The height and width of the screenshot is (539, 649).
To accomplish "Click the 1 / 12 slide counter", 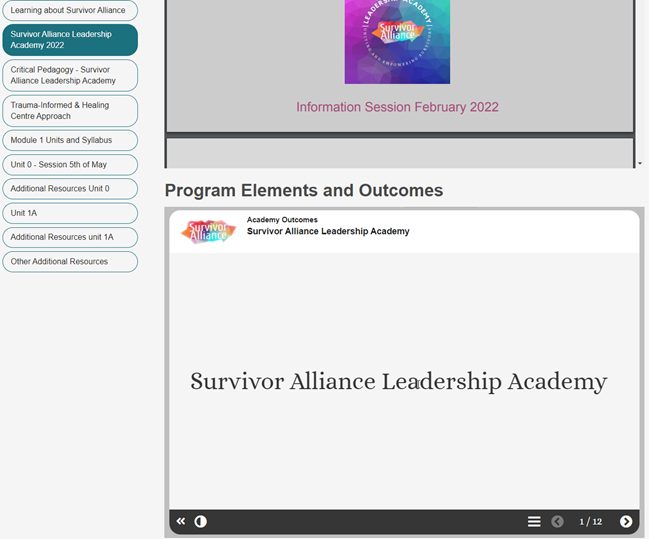I will point(591,522).
